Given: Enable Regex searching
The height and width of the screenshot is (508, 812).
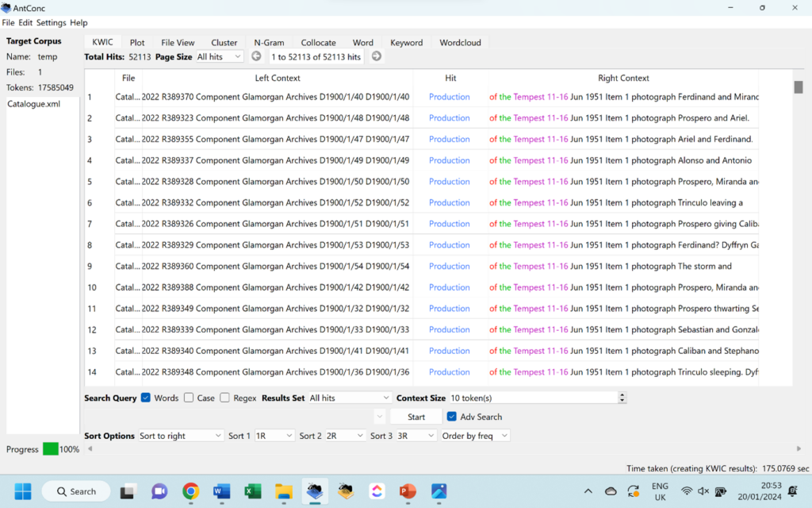Looking at the screenshot, I should pyautogui.click(x=226, y=398).
